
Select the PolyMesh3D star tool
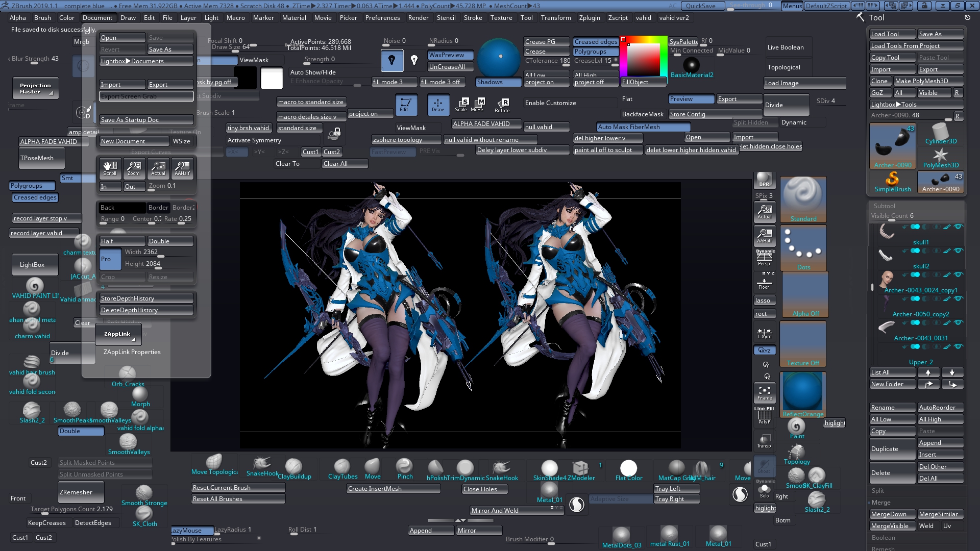(941, 158)
